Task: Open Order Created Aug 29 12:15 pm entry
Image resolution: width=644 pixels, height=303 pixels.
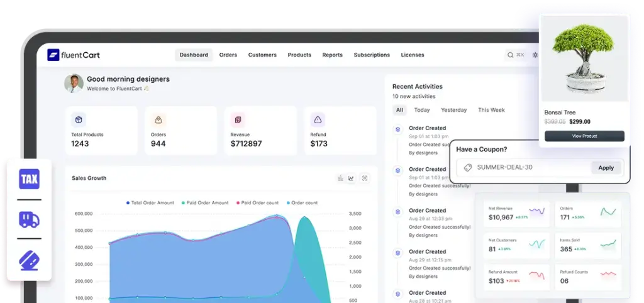Action: point(440,263)
